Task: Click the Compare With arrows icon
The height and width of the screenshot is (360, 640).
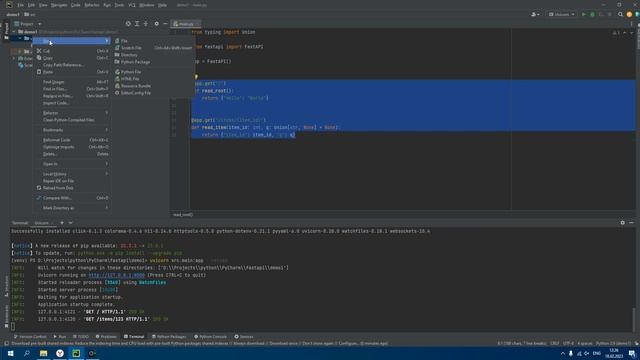Action: (x=39, y=198)
